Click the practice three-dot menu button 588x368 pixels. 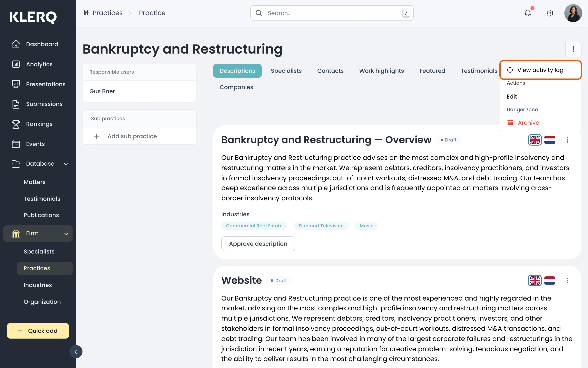(x=573, y=49)
